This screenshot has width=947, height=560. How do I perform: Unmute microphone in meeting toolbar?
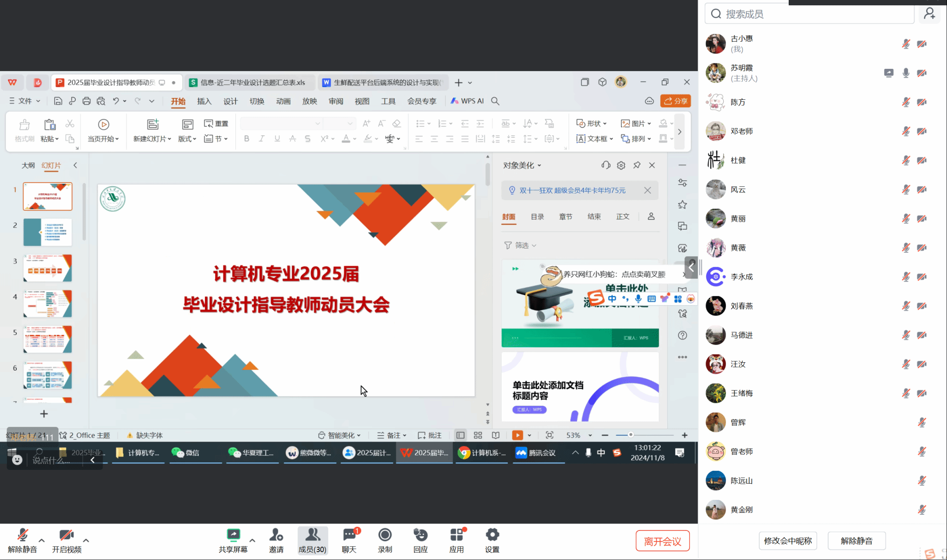(x=22, y=536)
